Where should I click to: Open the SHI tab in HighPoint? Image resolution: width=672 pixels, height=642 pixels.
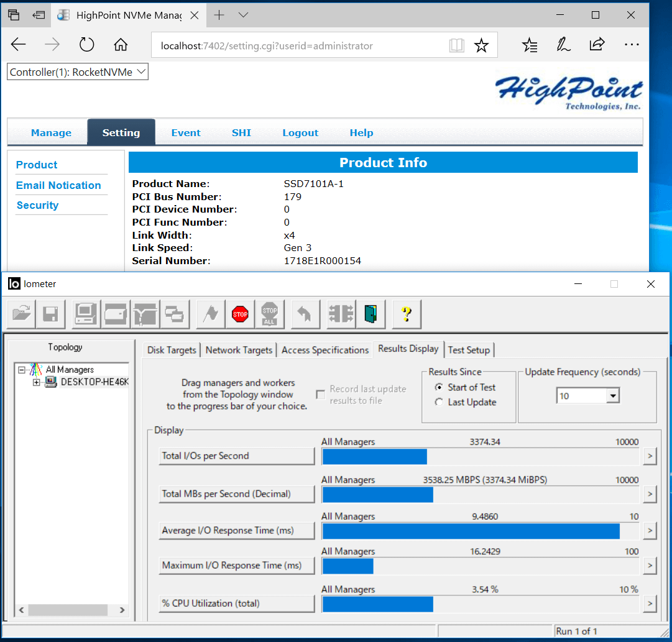coord(241,133)
